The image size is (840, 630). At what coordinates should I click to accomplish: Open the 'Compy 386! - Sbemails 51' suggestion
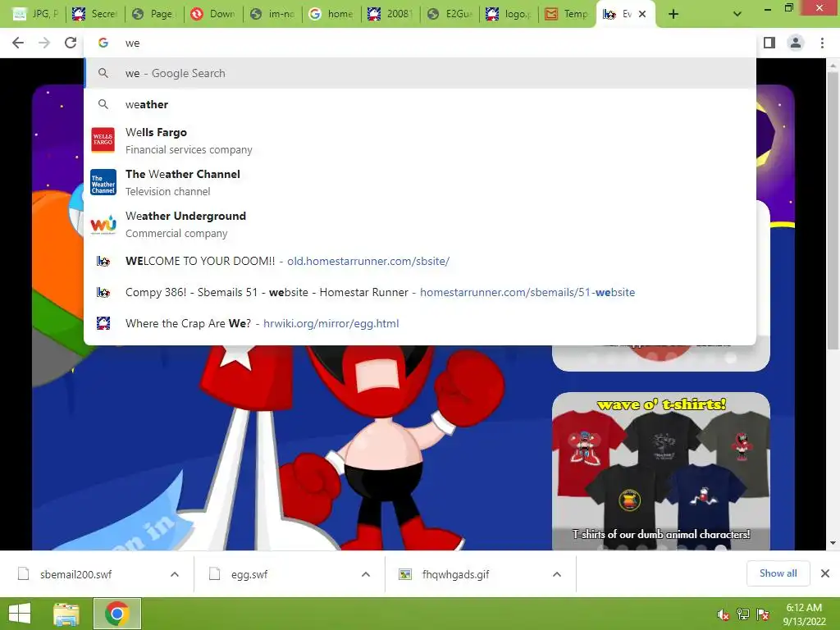(x=420, y=292)
